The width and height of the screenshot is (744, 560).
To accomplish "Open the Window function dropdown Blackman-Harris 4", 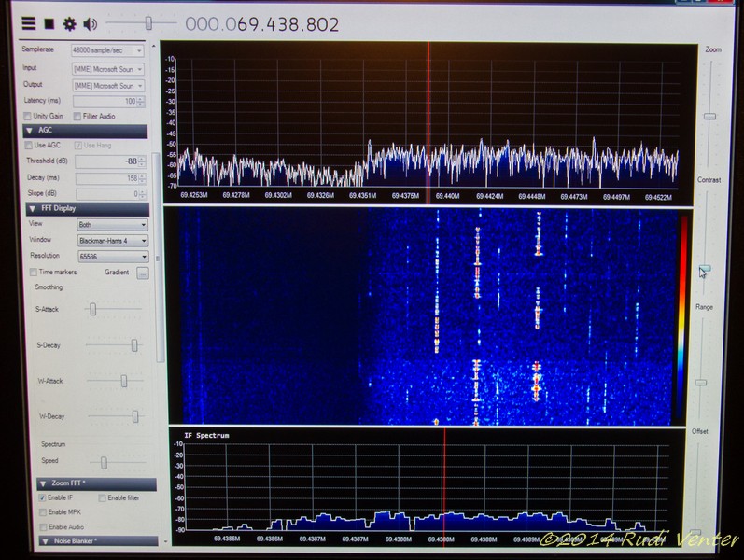I will click(x=113, y=241).
